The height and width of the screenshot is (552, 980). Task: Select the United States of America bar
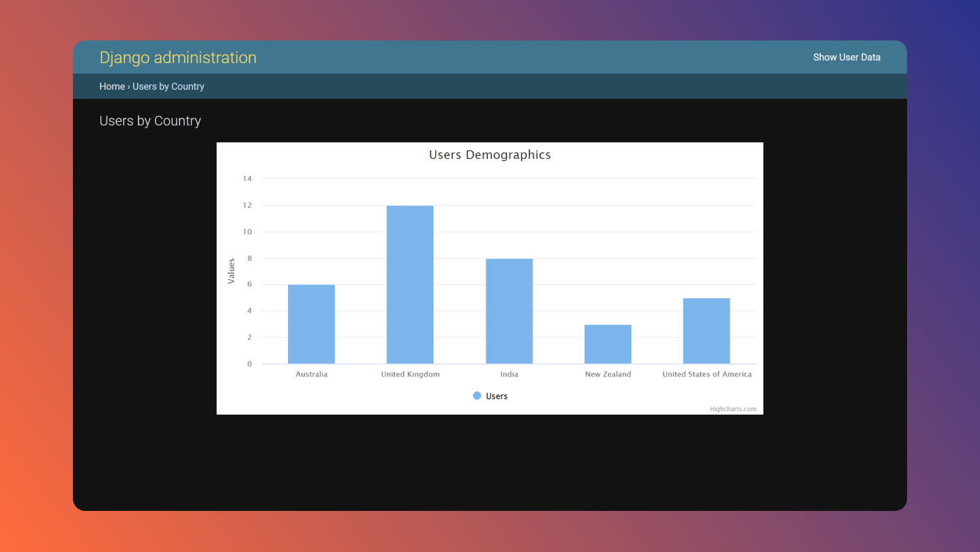(x=707, y=331)
